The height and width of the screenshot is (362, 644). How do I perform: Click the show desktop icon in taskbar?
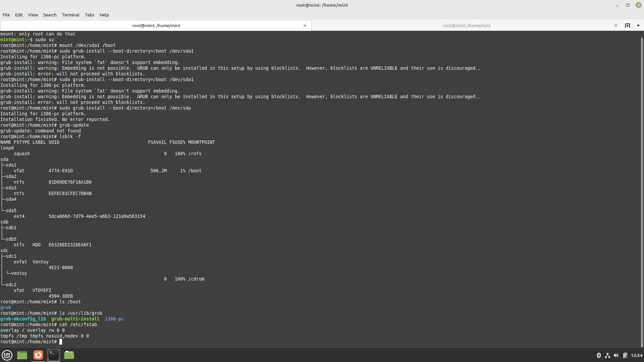pyautogui.click(x=22, y=355)
